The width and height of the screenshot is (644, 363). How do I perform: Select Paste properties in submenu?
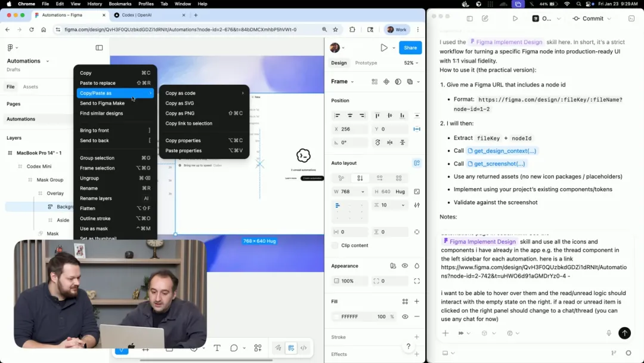204,150
